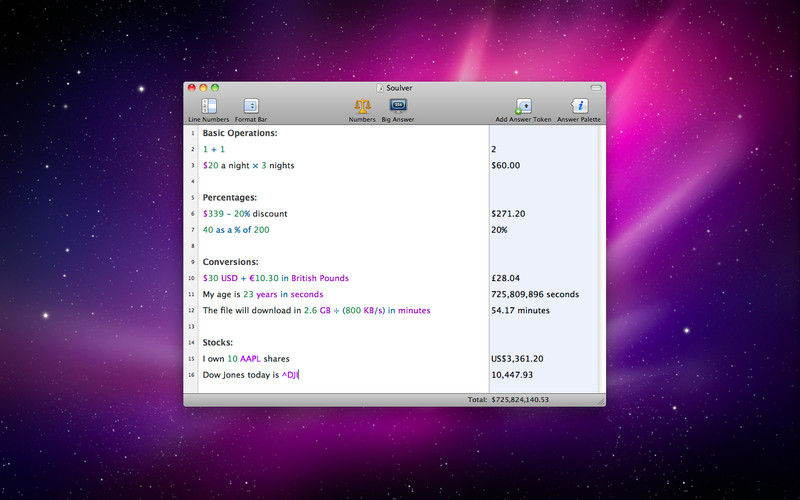Viewport: 800px width, 500px height.
Task: Click the "$30 USD + €10.30" conversion line
Action: click(276, 278)
